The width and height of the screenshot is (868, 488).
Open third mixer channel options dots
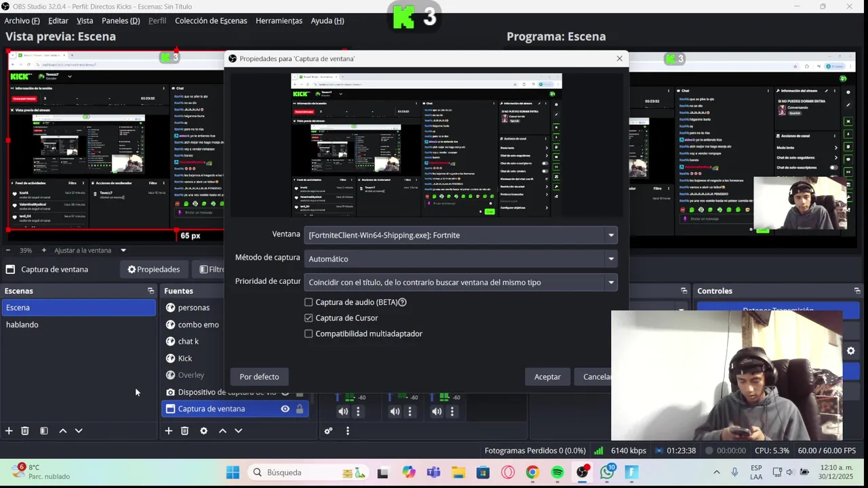[x=452, y=411]
